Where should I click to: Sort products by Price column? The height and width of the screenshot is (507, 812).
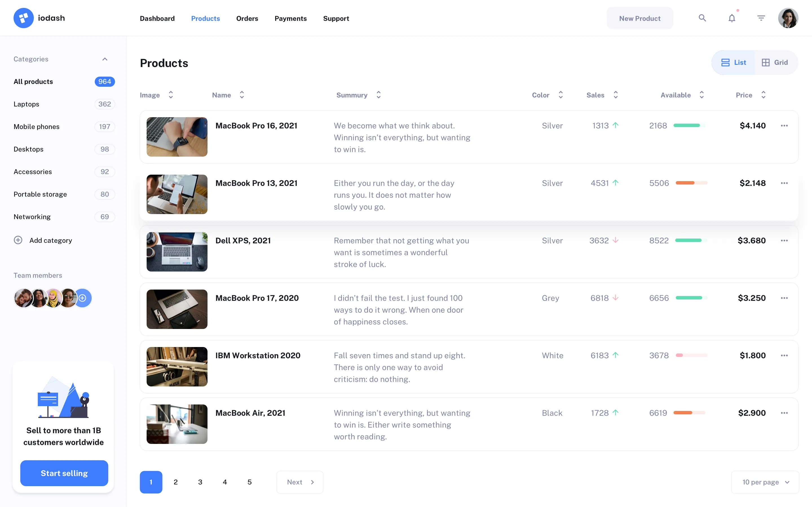pyautogui.click(x=764, y=95)
